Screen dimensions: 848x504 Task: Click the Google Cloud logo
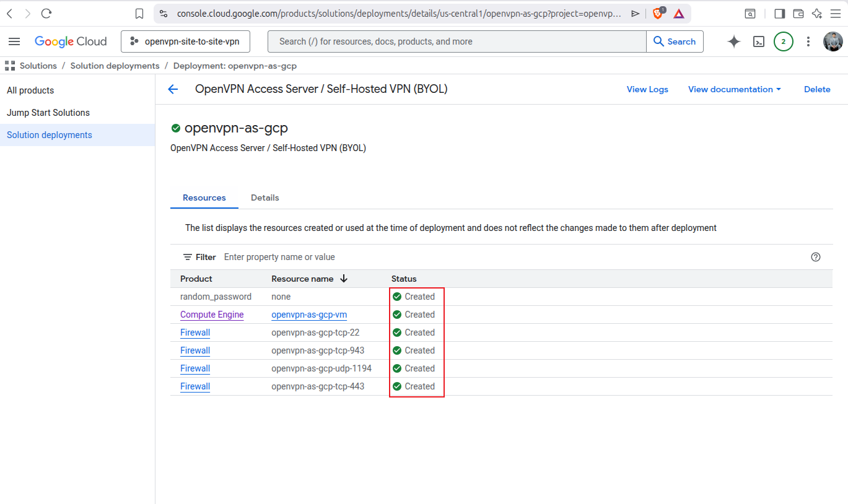[71, 41]
